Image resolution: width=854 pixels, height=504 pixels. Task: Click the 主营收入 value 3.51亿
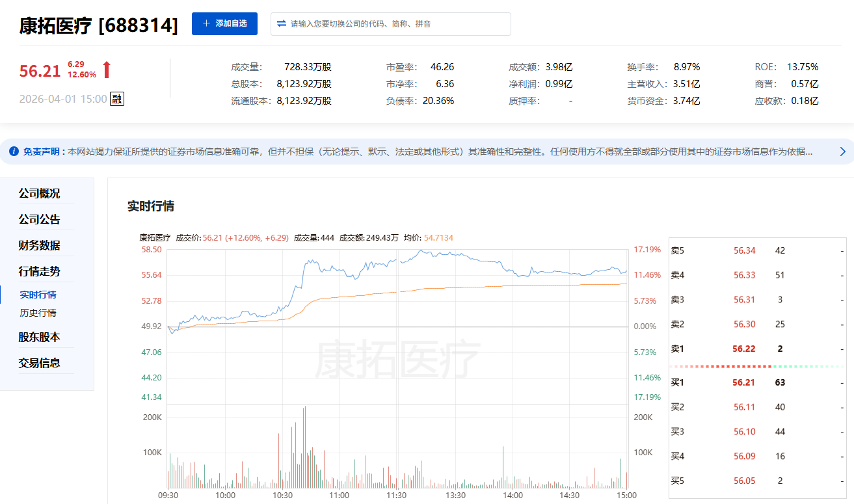click(686, 84)
